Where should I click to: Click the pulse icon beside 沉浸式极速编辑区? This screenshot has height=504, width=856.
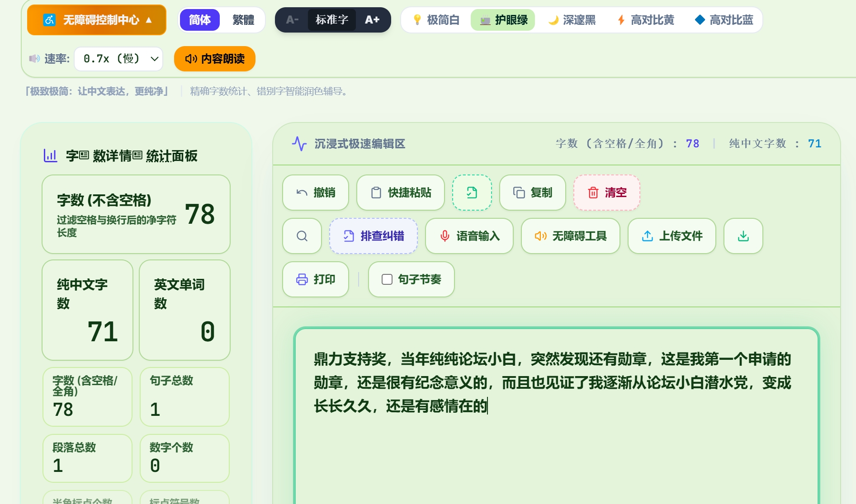click(x=299, y=144)
